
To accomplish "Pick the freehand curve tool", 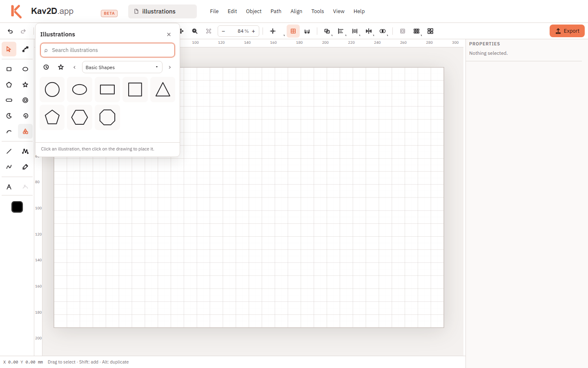I will pos(9,167).
